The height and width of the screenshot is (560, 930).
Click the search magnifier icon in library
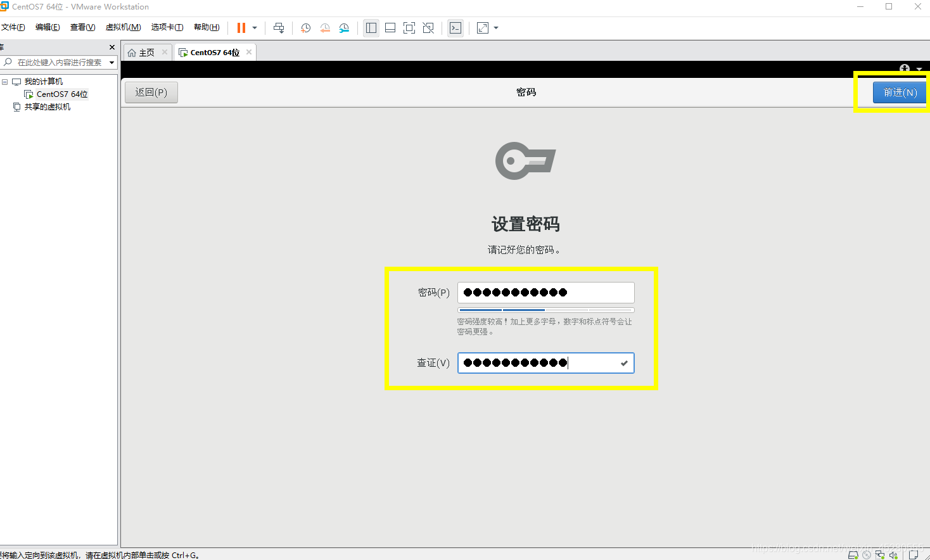coord(8,62)
